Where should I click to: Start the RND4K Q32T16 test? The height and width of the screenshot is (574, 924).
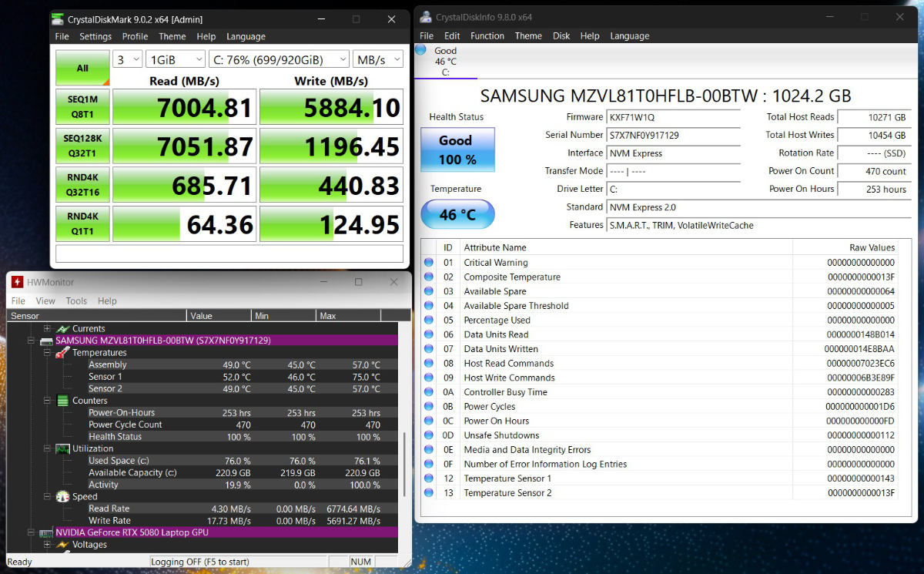point(82,185)
